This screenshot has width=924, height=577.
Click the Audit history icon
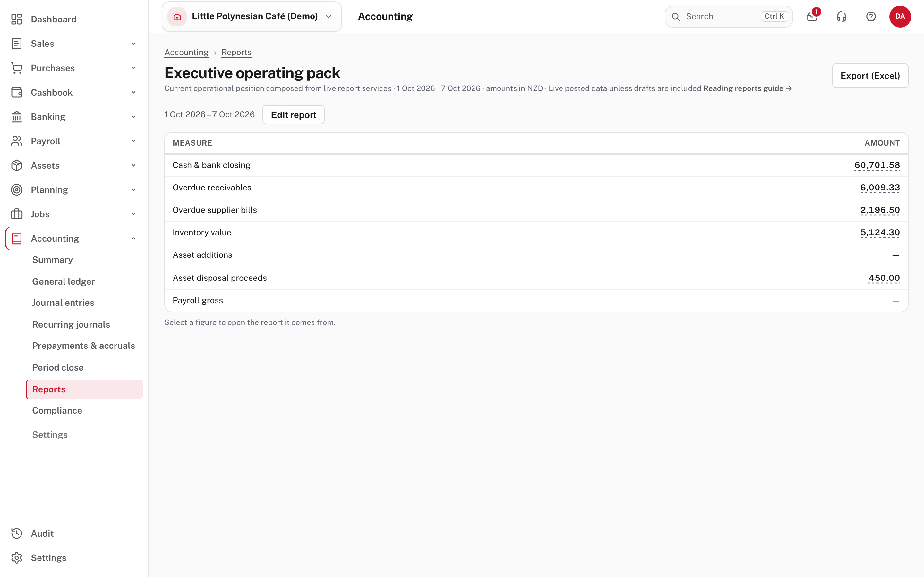click(x=17, y=533)
